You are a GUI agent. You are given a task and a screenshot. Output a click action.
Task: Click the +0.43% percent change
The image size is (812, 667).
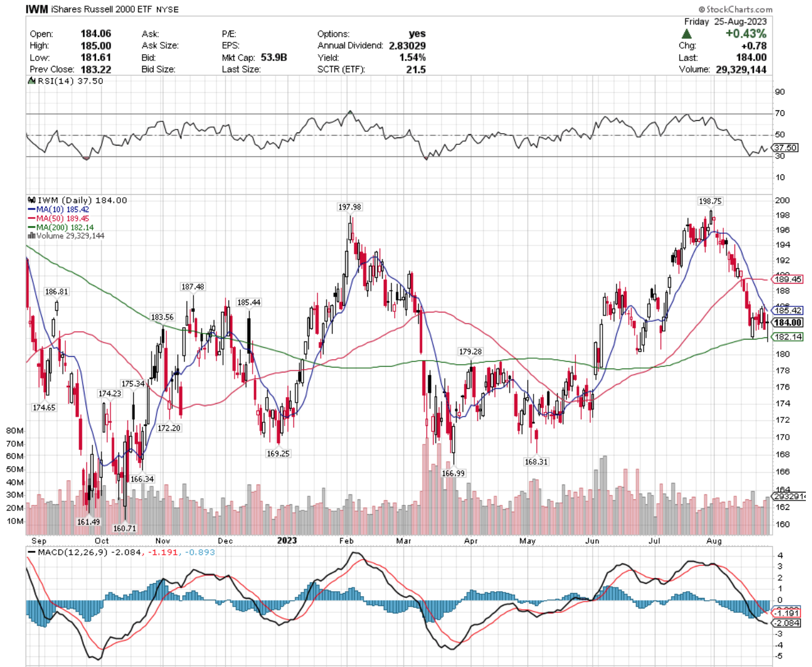[x=746, y=34]
